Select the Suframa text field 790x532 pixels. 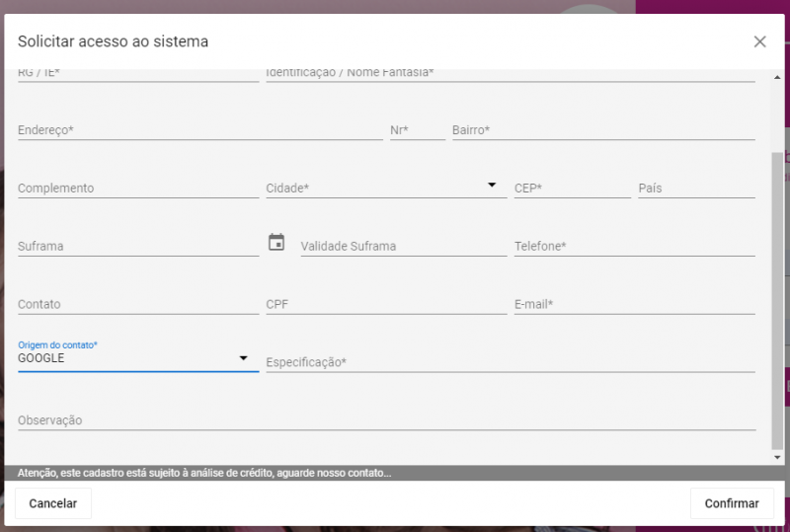138,247
